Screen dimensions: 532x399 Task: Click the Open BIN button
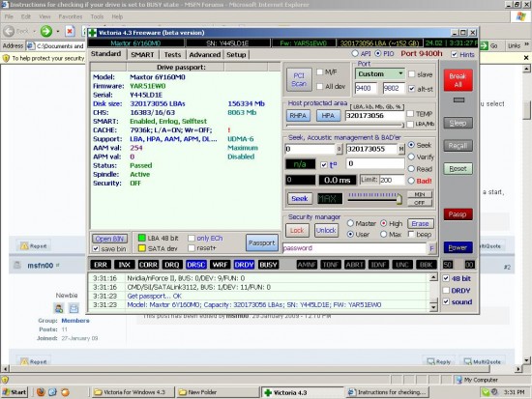(109, 239)
